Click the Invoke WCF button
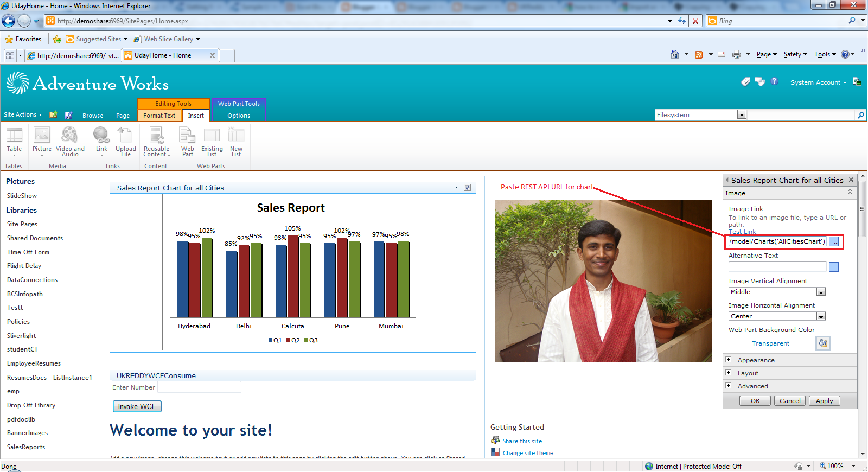 (137, 406)
